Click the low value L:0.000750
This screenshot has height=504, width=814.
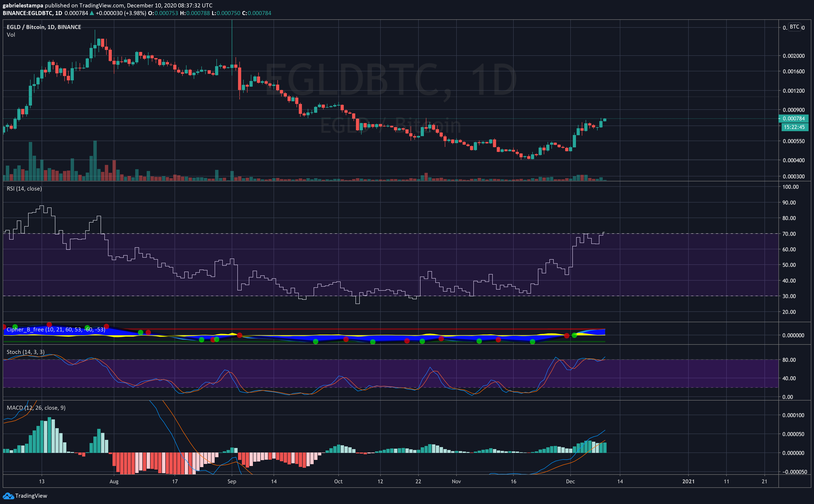point(226,13)
